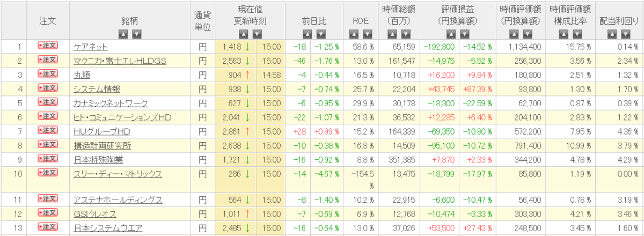Sort 前日比 column ascending
Viewport: 644px width, 236px height.
[308, 34]
